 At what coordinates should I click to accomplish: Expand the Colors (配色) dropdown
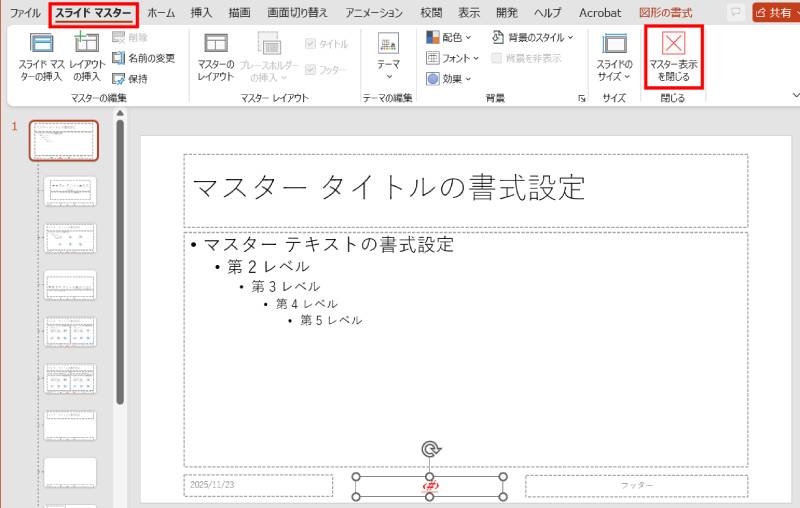coord(449,37)
